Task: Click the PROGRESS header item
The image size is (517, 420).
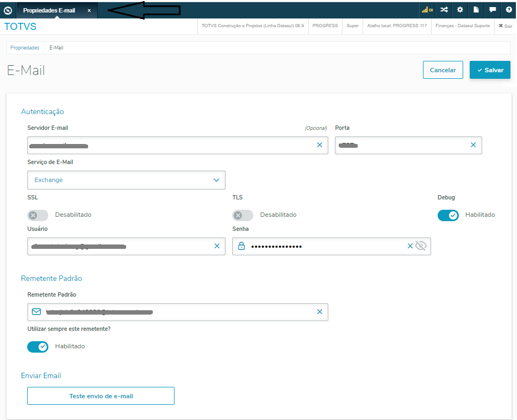Action: click(x=325, y=26)
